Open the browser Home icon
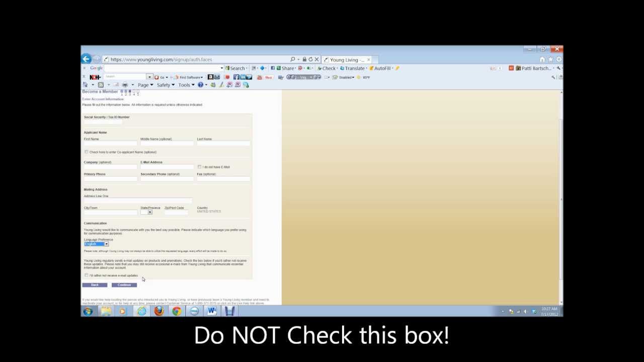 click(542, 59)
